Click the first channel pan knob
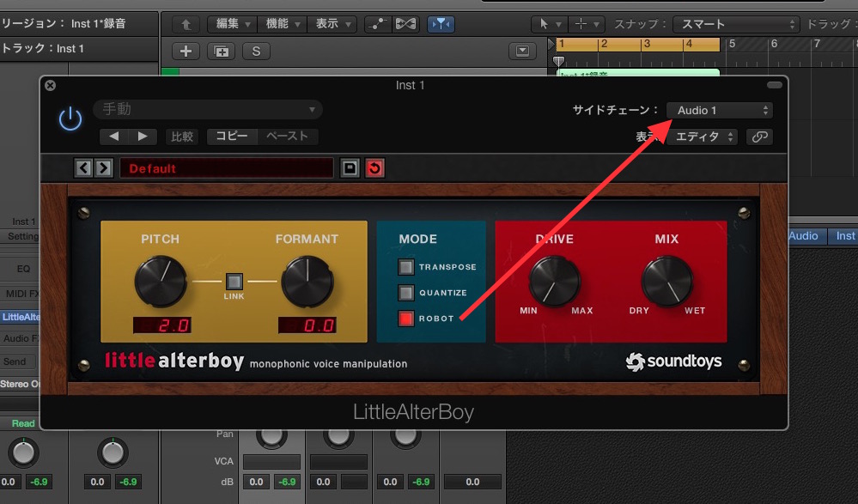 (x=23, y=452)
